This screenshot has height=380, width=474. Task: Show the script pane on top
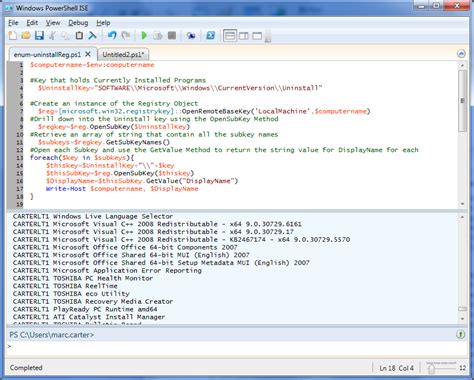tap(230, 35)
